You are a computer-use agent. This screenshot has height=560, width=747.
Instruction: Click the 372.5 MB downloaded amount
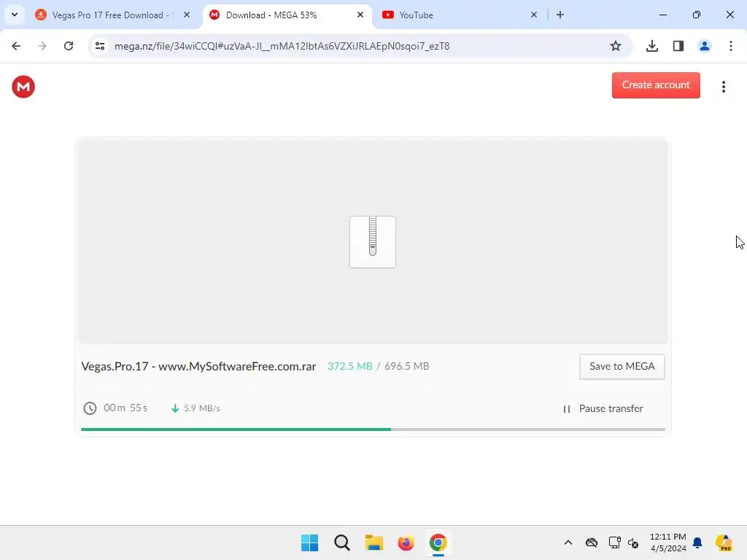pos(349,366)
